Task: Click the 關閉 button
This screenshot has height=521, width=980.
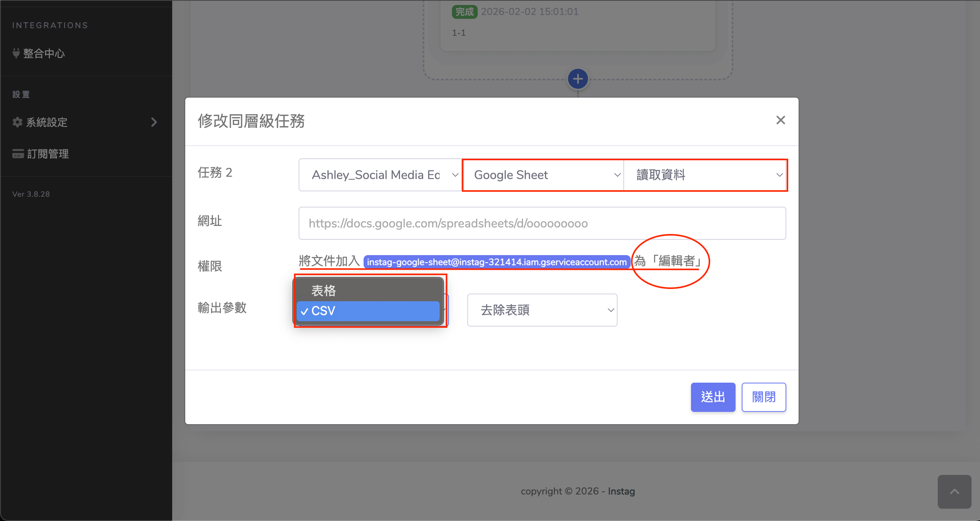Action: point(763,397)
